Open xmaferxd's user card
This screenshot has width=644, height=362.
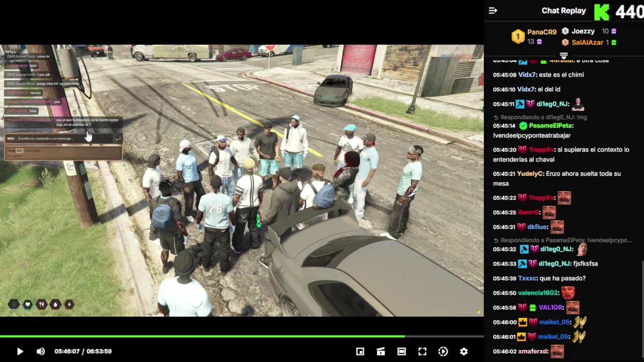click(x=533, y=351)
